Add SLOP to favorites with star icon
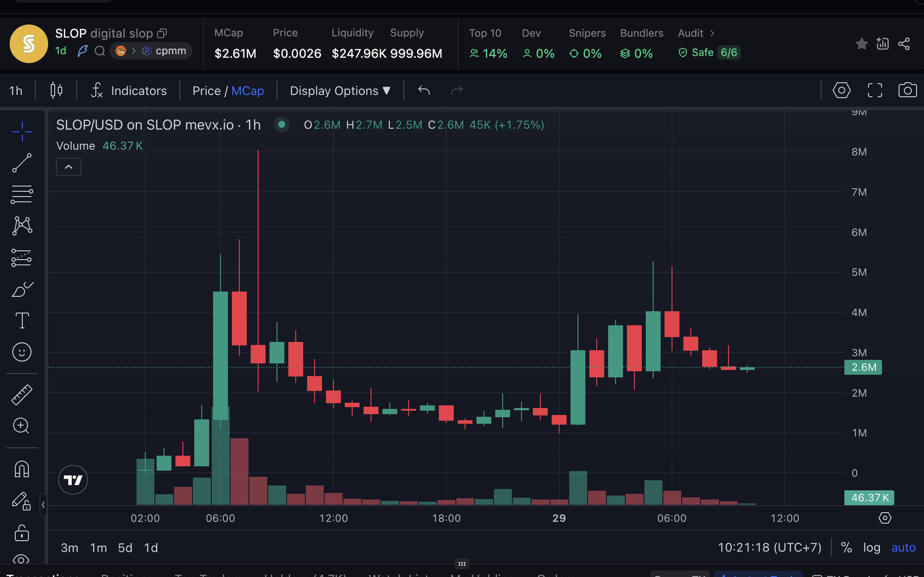Image resolution: width=924 pixels, height=577 pixels. 862,44
